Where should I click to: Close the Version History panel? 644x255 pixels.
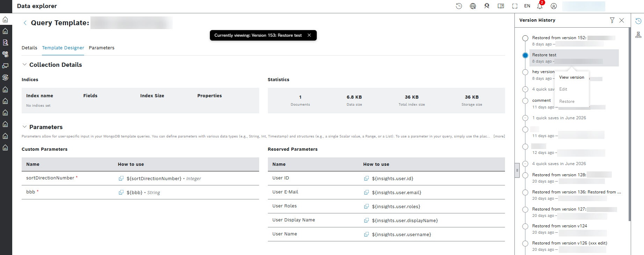pos(622,20)
